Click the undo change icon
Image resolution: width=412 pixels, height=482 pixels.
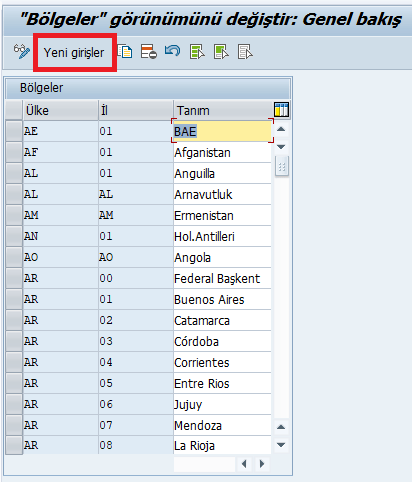click(x=173, y=51)
